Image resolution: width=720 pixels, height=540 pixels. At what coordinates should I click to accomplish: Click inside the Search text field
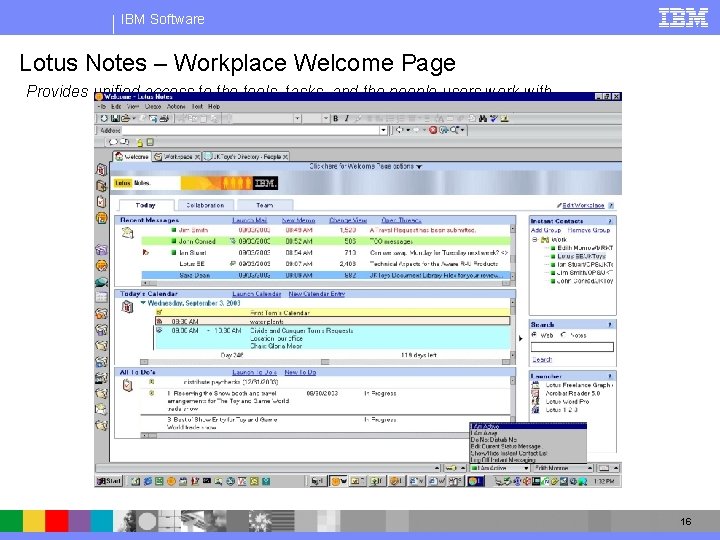click(572, 347)
